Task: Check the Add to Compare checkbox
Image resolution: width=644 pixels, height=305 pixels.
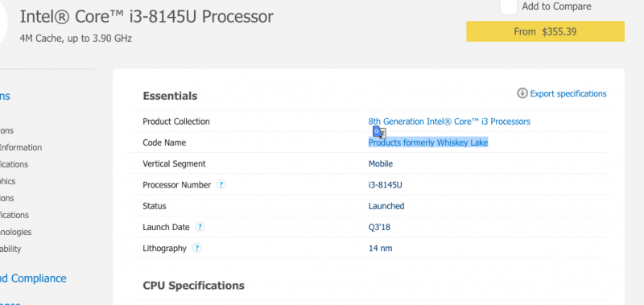Action: (x=508, y=7)
